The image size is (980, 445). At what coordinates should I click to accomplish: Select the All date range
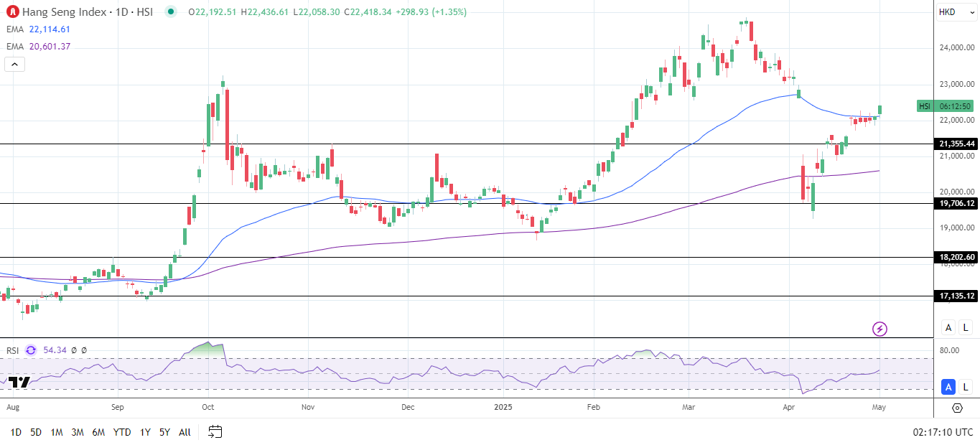[x=185, y=432]
